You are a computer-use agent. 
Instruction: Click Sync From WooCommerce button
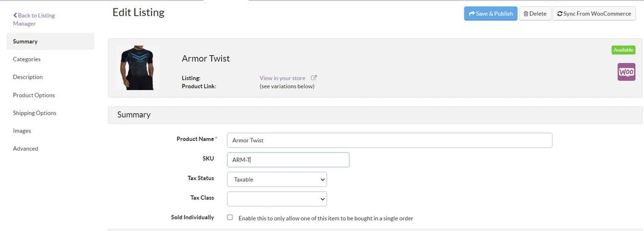594,13
